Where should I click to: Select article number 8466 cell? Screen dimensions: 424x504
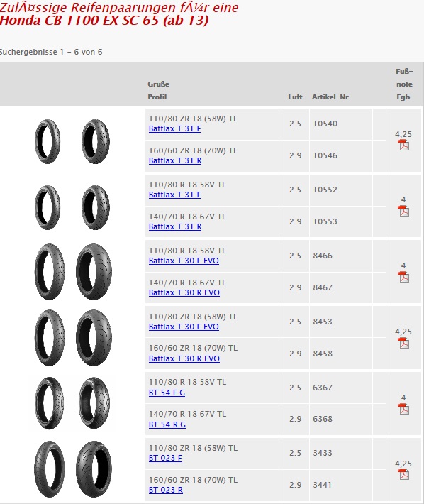tap(340, 256)
